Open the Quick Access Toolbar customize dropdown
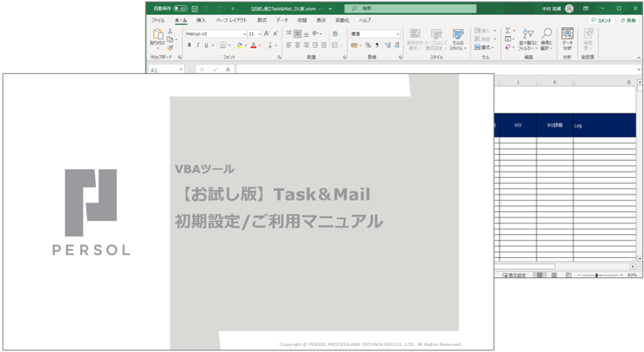The width and height of the screenshot is (644, 352). point(233,8)
